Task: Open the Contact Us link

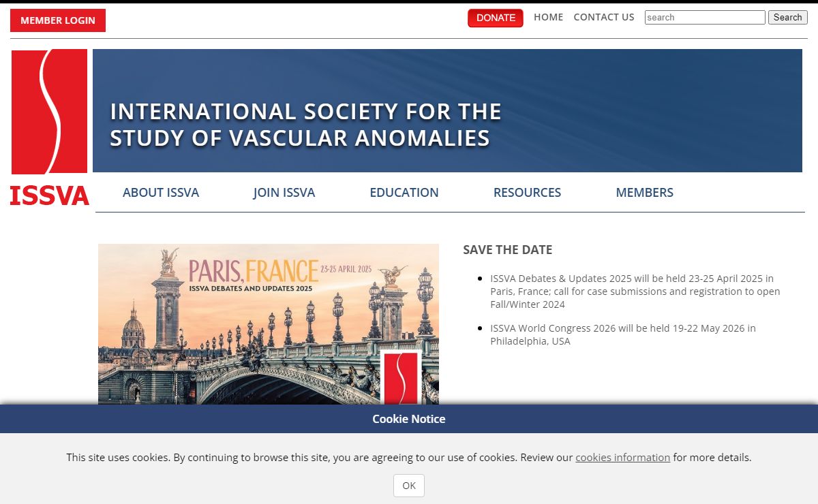Action: (x=604, y=17)
